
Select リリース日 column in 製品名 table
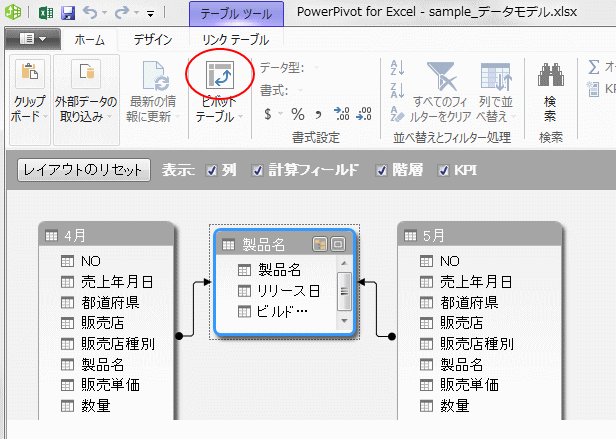279,291
